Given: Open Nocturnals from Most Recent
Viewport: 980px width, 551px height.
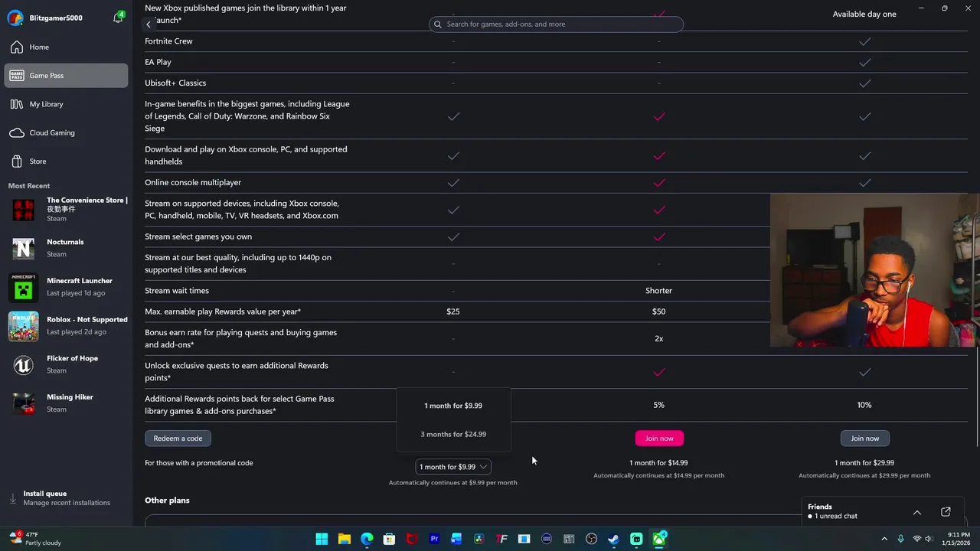Looking at the screenshot, I should [x=67, y=248].
